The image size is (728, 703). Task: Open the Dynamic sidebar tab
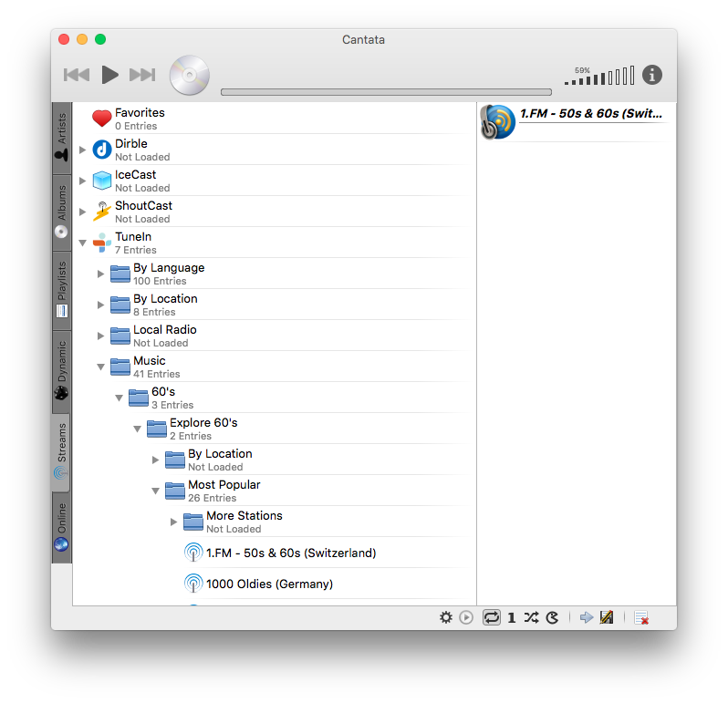[62, 371]
